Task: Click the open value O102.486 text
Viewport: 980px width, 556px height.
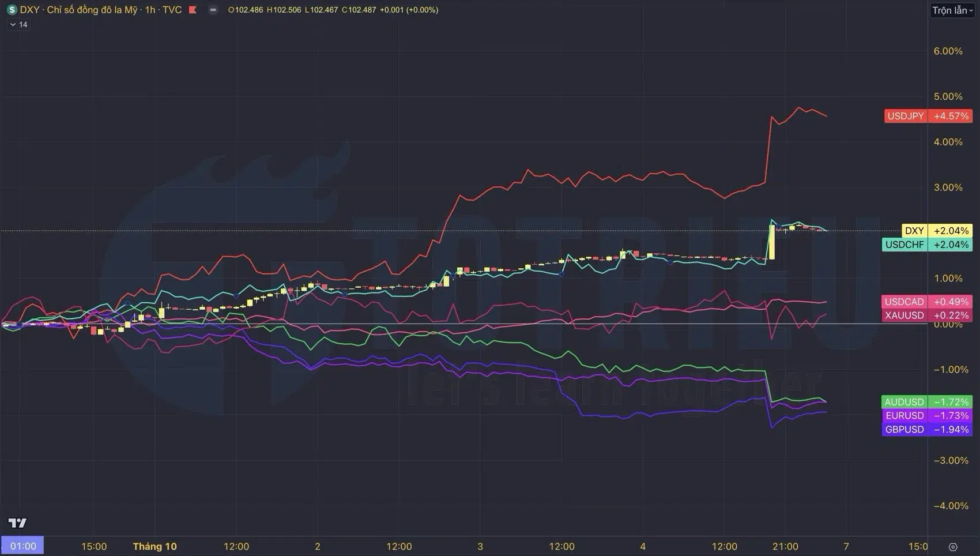Action: (x=246, y=10)
